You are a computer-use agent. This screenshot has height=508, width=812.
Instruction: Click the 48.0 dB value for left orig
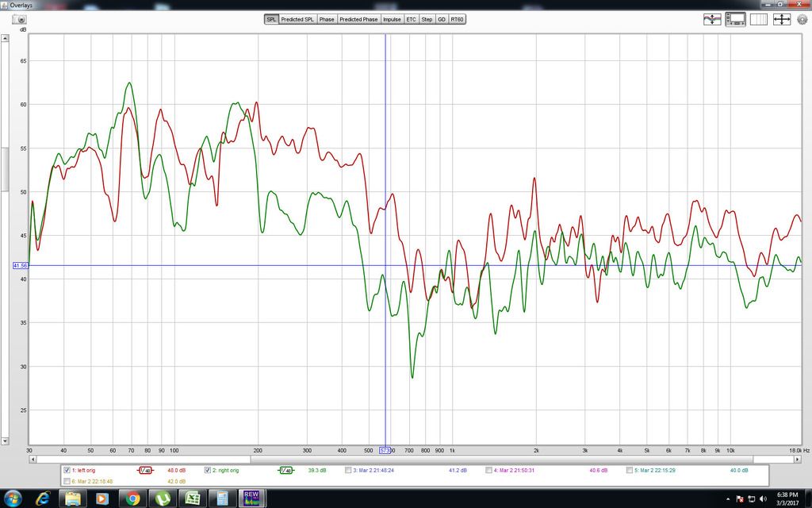click(176, 471)
